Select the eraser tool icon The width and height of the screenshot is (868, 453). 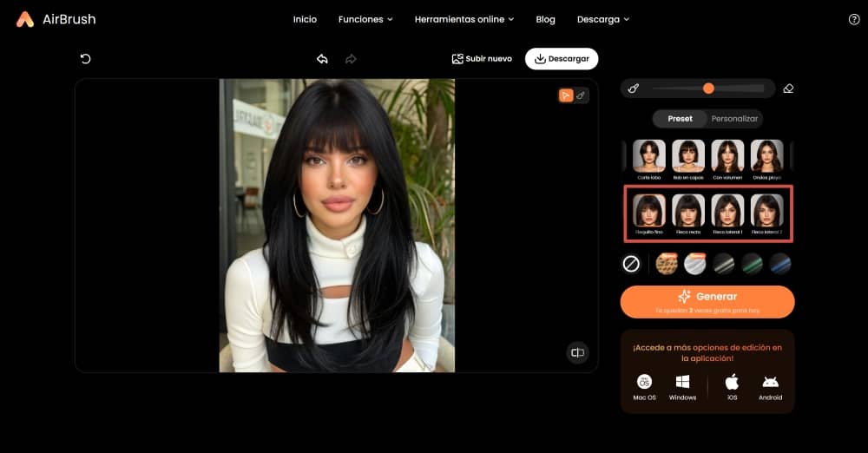pyautogui.click(x=788, y=89)
